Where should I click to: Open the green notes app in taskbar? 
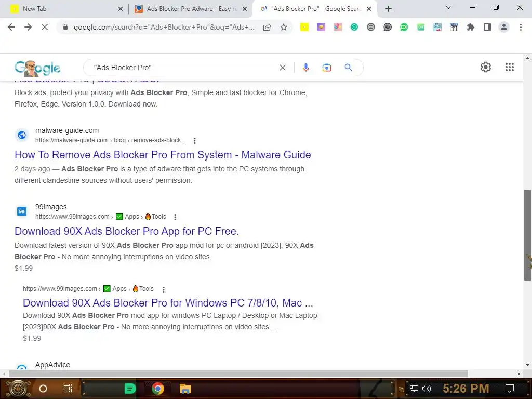pyautogui.click(x=130, y=389)
